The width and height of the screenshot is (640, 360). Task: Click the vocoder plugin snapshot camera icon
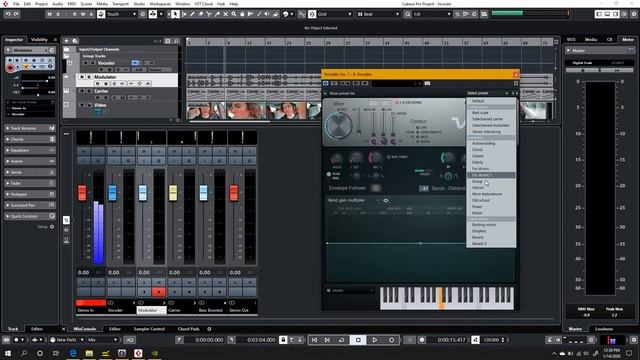coord(427,83)
